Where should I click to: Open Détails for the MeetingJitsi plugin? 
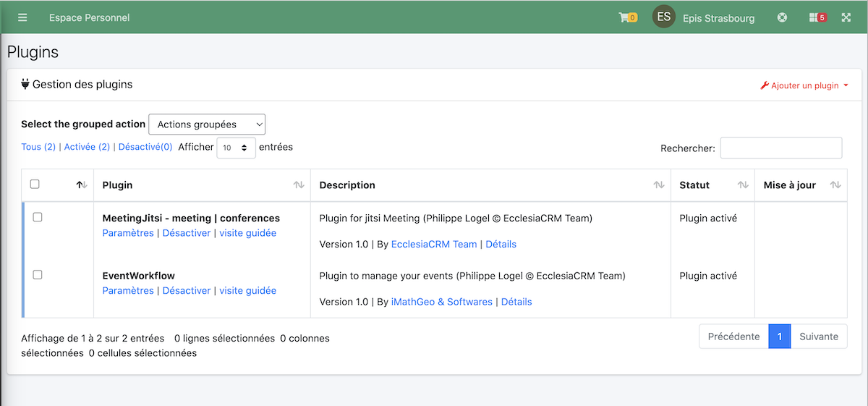[501, 244]
